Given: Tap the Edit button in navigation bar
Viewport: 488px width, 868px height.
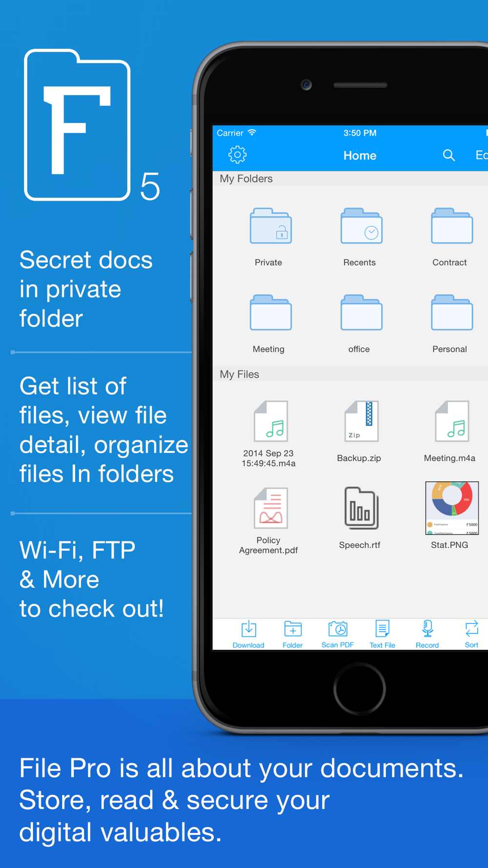Looking at the screenshot, I should (x=482, y=155).
